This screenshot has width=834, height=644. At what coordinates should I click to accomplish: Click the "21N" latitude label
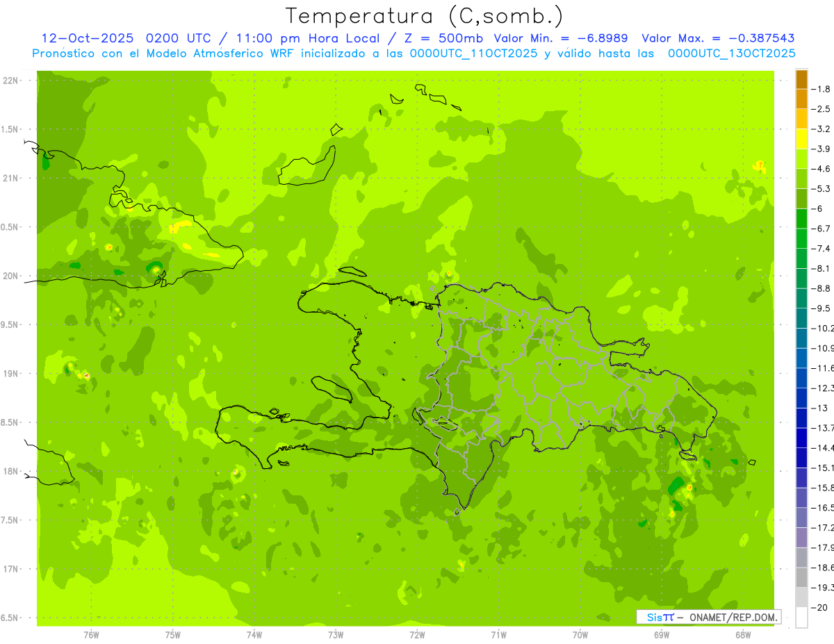click(12, 178)
